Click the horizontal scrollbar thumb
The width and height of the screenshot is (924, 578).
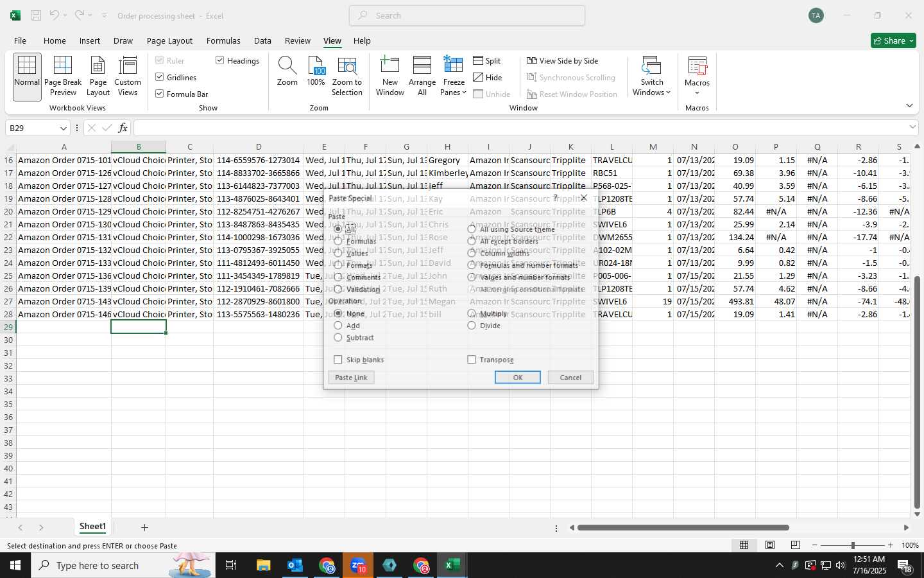[x=683, y=528]
